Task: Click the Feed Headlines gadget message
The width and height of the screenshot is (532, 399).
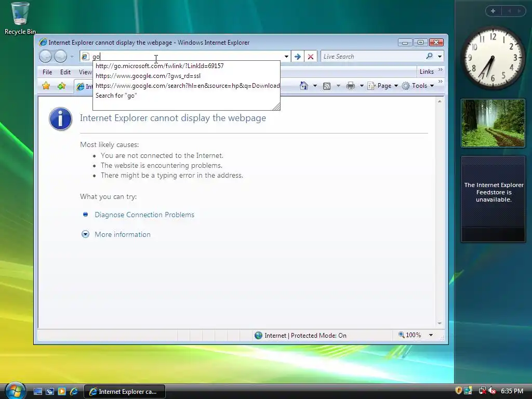Action: [494, 192]
